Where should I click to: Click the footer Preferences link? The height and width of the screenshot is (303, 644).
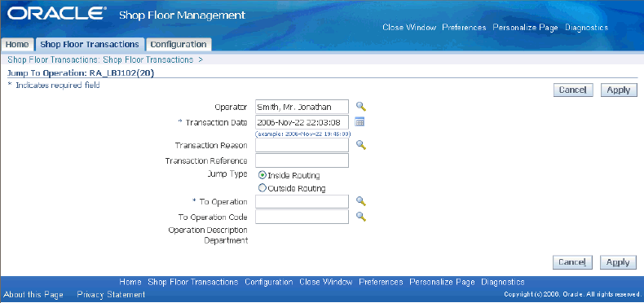coord(381,282)
